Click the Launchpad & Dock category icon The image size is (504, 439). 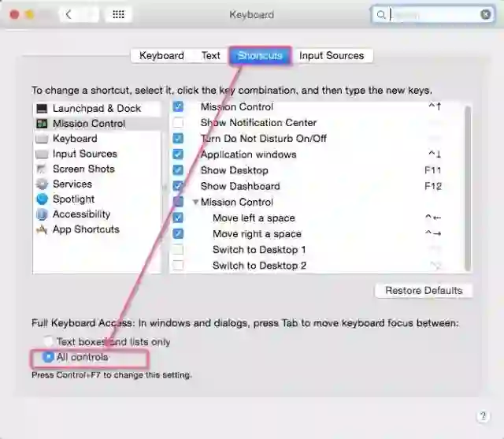pyautogui.click(x=42, y=109)
